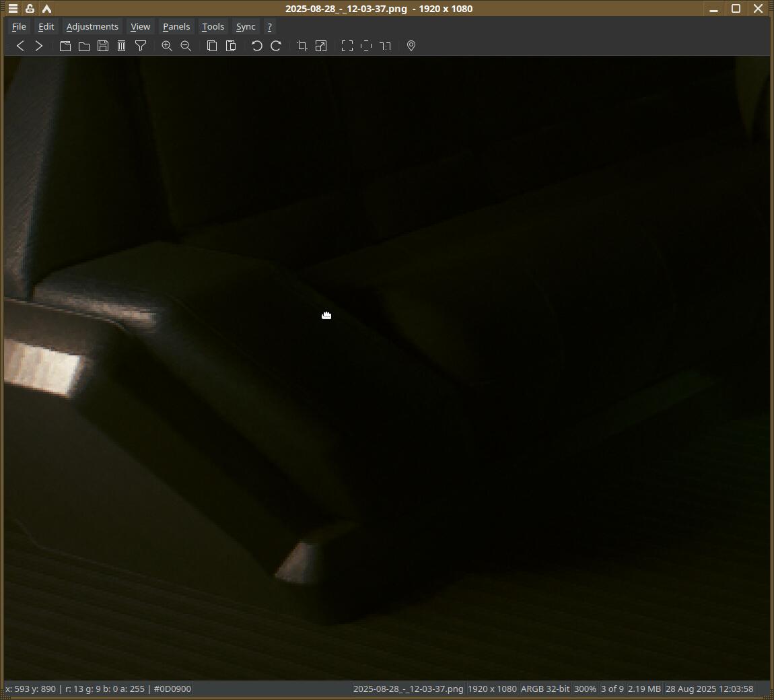Open the Adjustments menu
This screenshot has height=700, width=774.
point(92,27)
